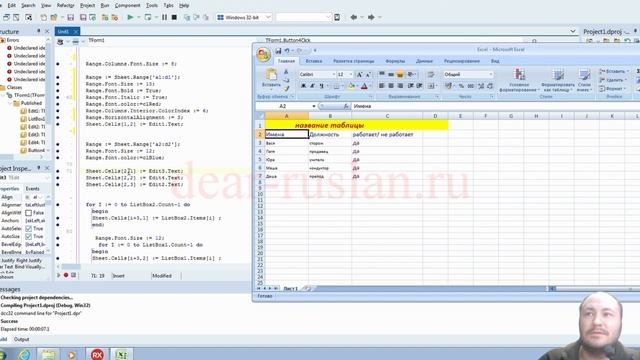Screen dimensions: 640x360
Task: Click the IDE save icon in toolbar
Action: [71, 17]
